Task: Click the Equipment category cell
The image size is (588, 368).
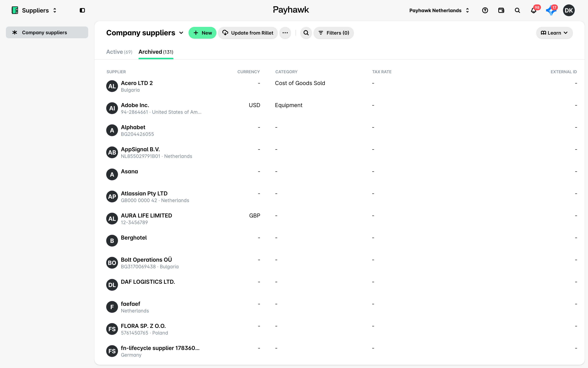Action: [289, 105]
